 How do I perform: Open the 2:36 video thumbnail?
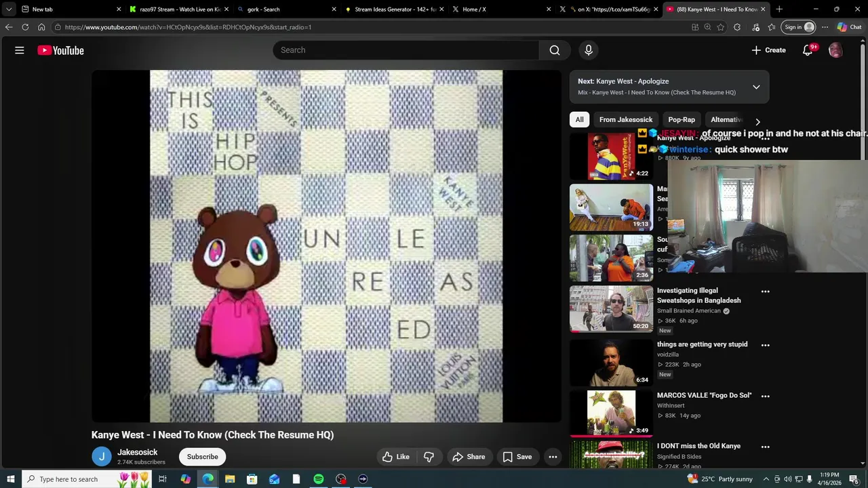tap(611, 258)
